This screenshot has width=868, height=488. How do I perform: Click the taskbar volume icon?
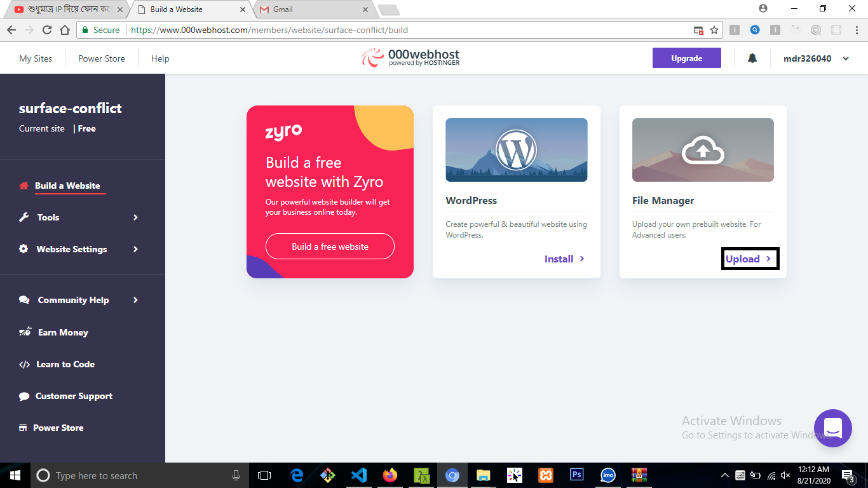click(x=785, y=475)
